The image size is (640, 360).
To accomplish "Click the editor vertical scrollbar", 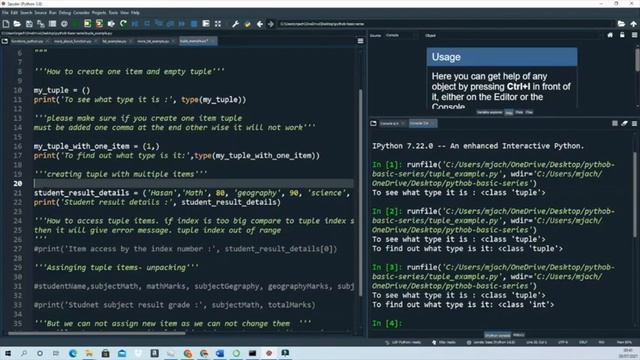I will (x=360, y=192).
